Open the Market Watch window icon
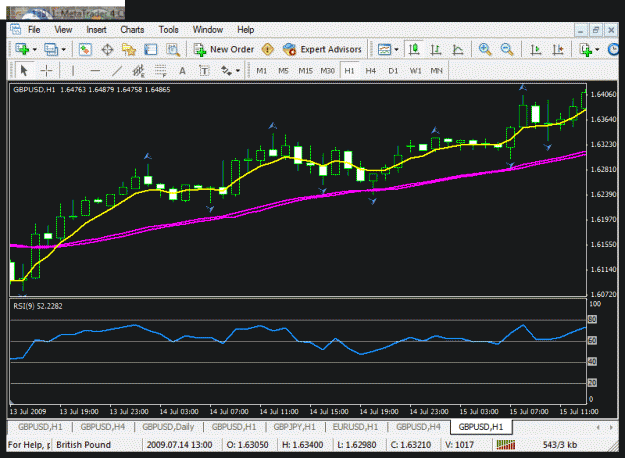Image resolution: width=625 pixels, height=458 pixels. tap(85, 49)
